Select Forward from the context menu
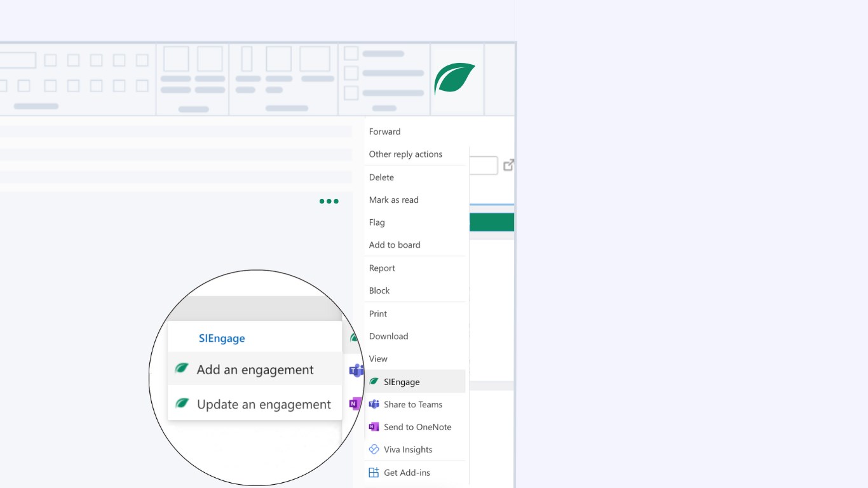 [384, 132]
